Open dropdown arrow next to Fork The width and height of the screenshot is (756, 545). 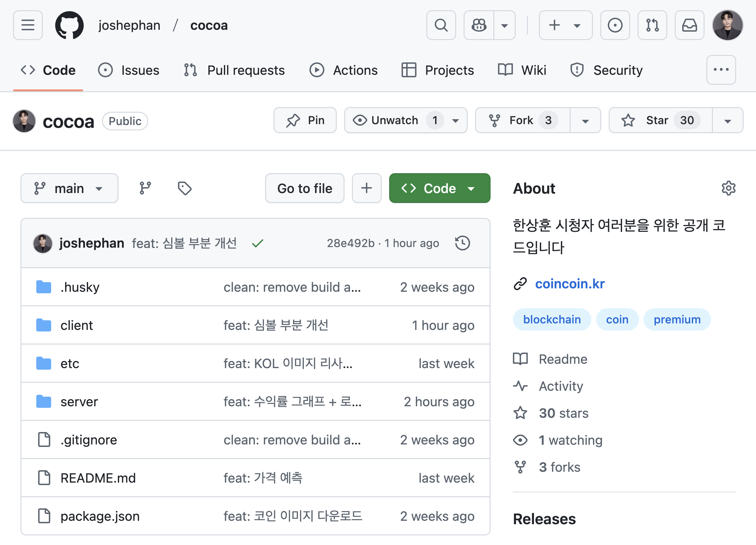585,120
